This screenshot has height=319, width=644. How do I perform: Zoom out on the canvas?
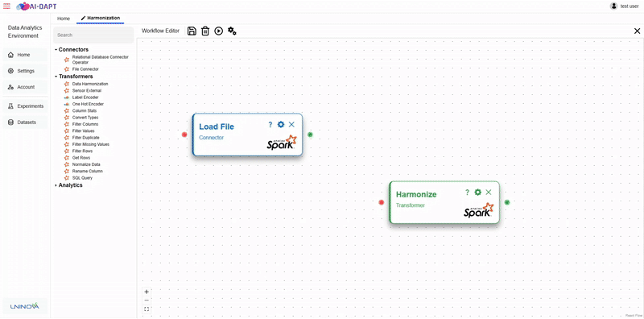point(147,300)
